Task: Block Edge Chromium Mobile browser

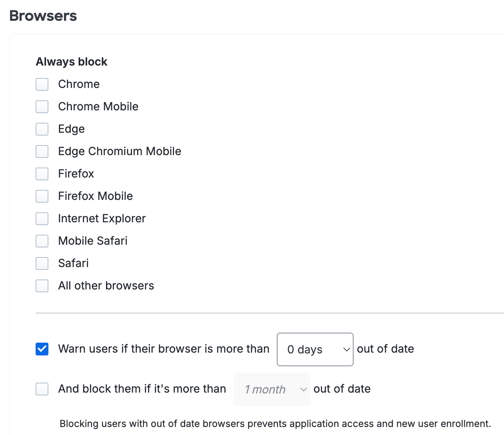Action: 42,152
